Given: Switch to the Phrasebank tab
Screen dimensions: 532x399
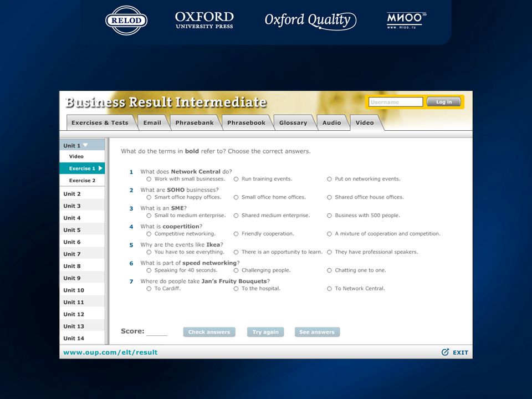Looking at the screenshot, I should 195,123.
